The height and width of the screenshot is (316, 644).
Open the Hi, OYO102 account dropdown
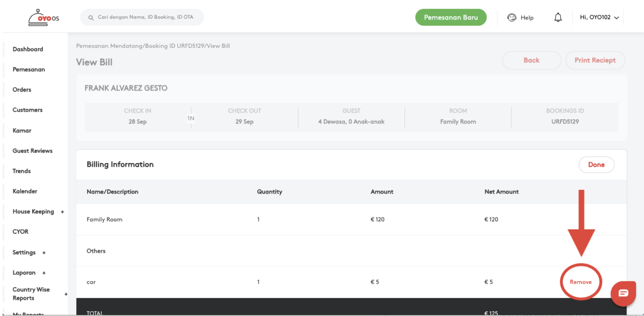point(599,18)
